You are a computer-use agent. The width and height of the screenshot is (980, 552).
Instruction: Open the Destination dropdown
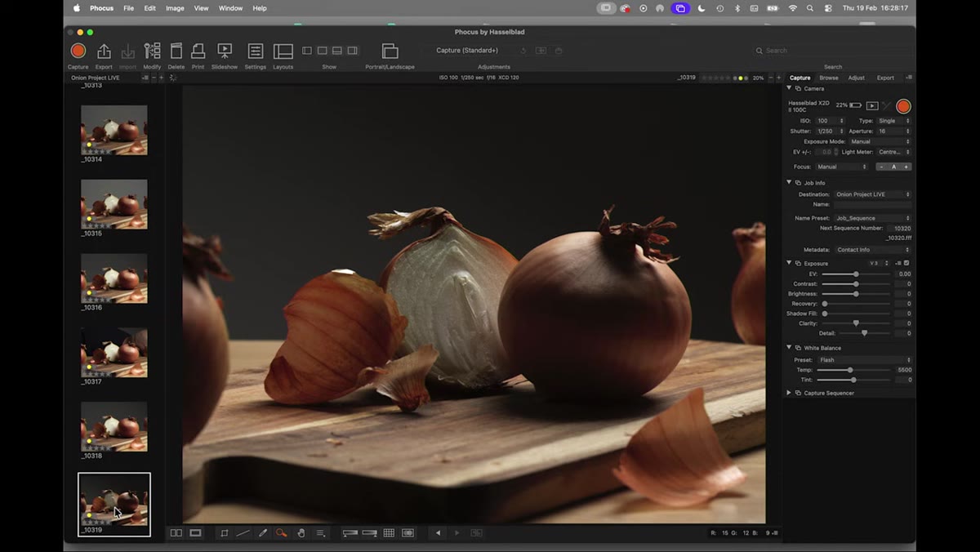pyautogui.click(x=872, y=194)
